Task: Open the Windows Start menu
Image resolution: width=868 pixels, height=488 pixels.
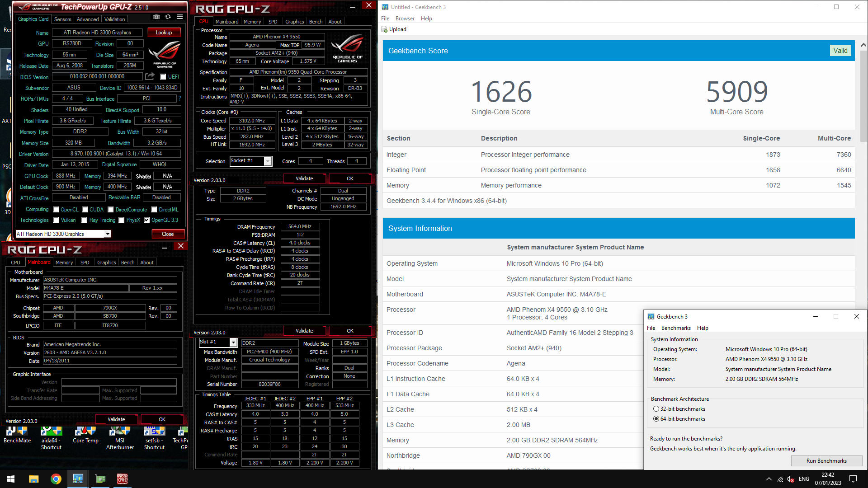Action: [11, 479]
